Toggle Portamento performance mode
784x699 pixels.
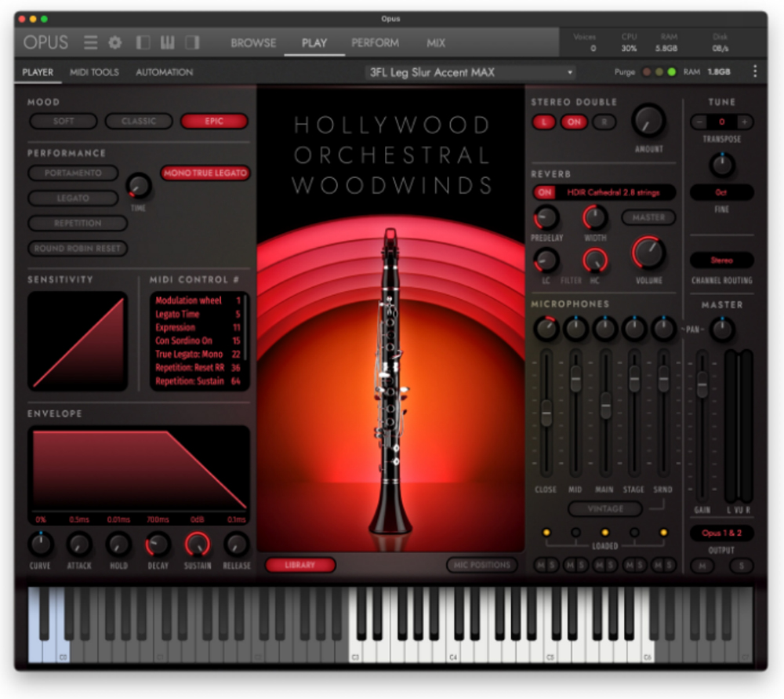click(x=73, y=173)
